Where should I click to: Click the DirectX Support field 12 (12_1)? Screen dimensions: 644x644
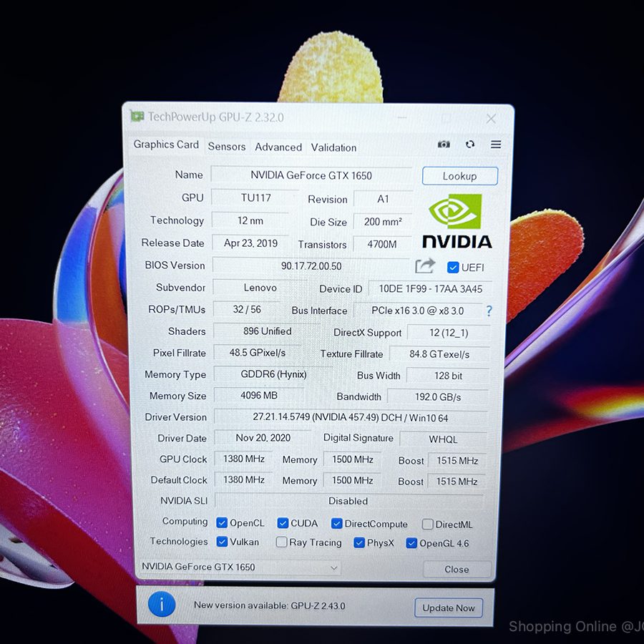[x=449, y=333]
